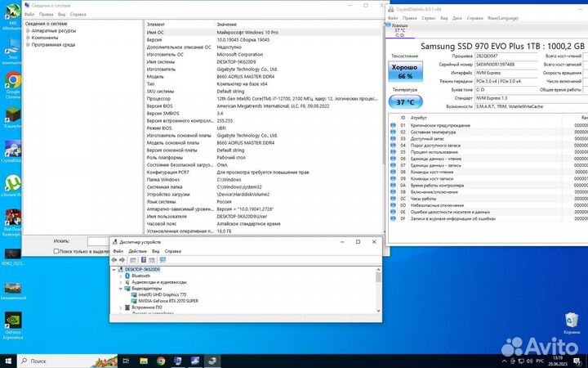Open 'Действие' menu in Device Manager
This screenshot has height=368, width=588.
[138, 251]
